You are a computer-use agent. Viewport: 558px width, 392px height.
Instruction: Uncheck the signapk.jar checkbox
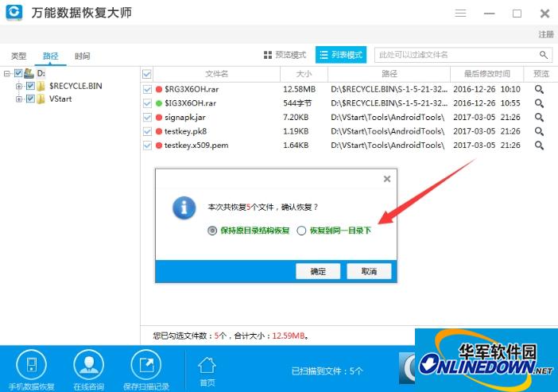tap(147, 117)
